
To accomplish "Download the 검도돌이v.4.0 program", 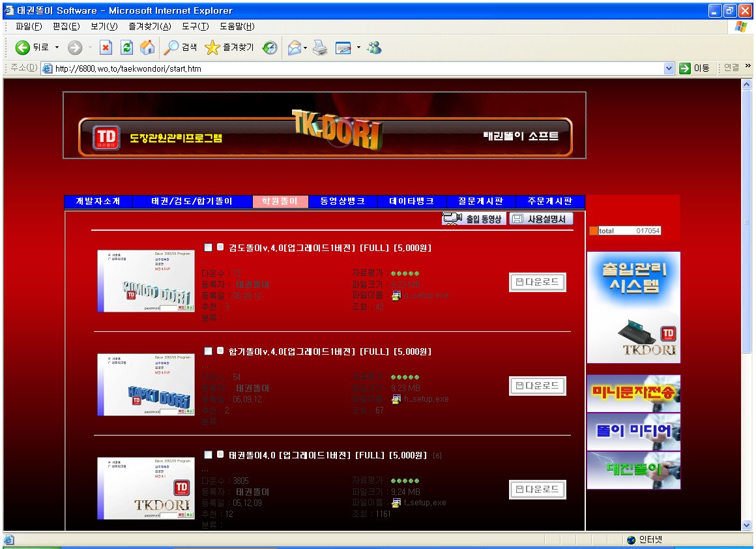I will (537, 282).
